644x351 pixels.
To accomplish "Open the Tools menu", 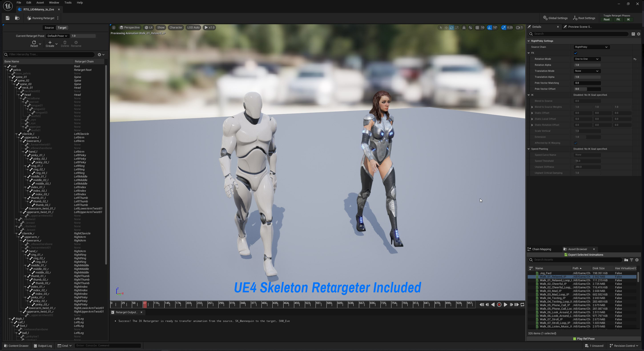I will coord(68,2).
